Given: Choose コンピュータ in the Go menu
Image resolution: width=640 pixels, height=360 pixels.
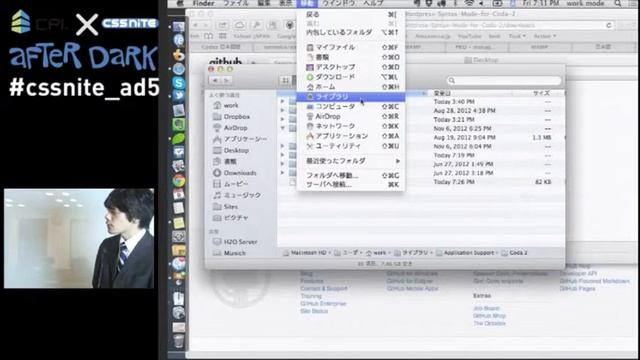Looking at the screenshot, I should click(351, 107).
